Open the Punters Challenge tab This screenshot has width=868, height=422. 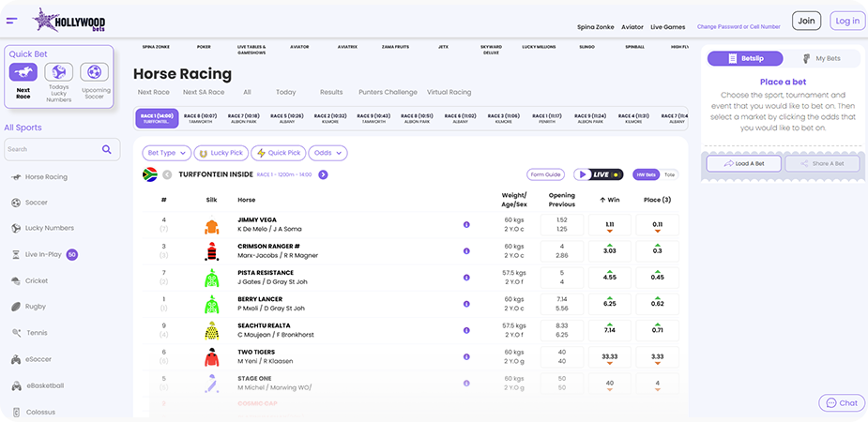tap(388, 92)
